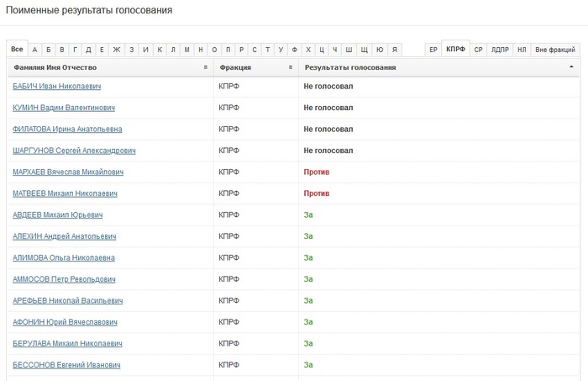Filter by letter С
The width and height of the screenshot is (588, 381).
point(255,50)
